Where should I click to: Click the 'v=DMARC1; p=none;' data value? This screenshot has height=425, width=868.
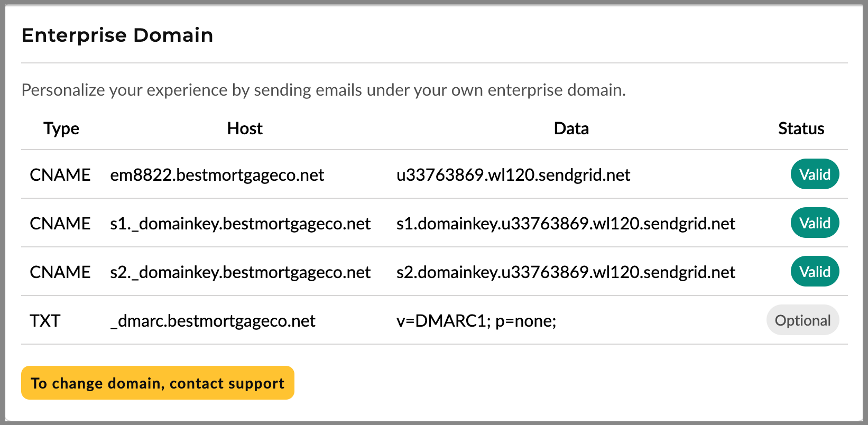click(x=476, y=320)
